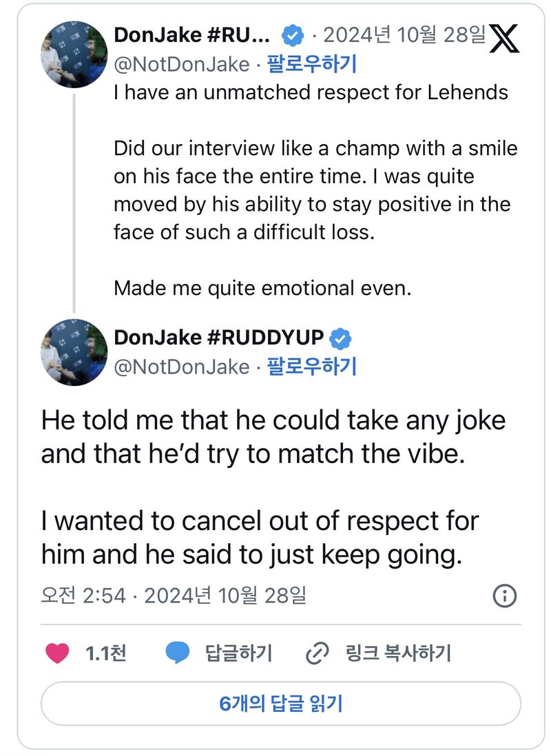Click 팔로우하기 under DonJake #RUDDYUP
Viewport: 551px width, 756px height.
[311, 367]
